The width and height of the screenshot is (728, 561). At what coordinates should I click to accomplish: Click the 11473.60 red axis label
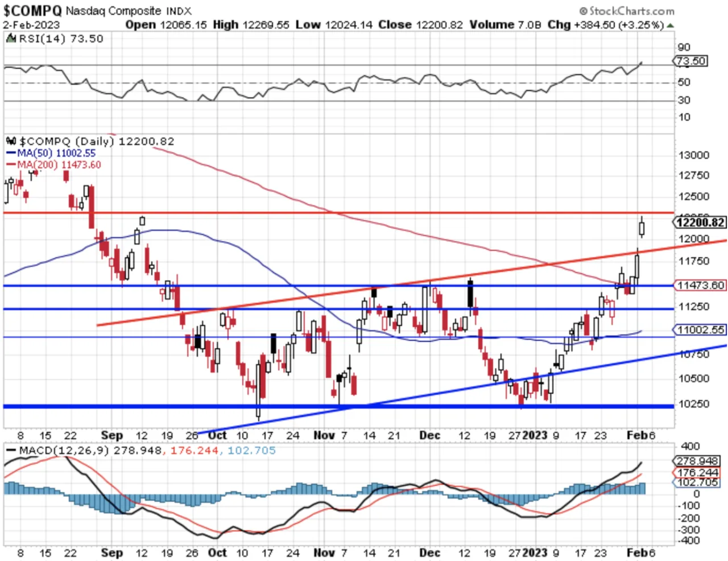(x=700, y=285)
